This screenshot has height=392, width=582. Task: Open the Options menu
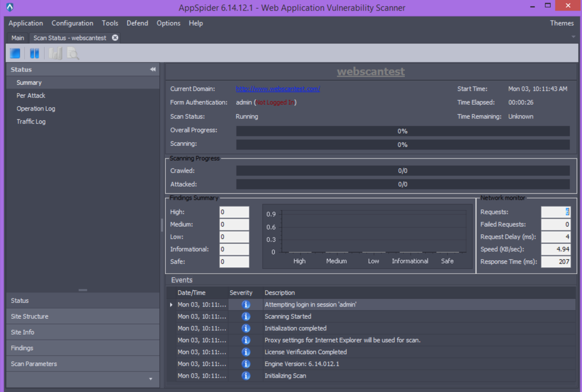coord(168,23)
